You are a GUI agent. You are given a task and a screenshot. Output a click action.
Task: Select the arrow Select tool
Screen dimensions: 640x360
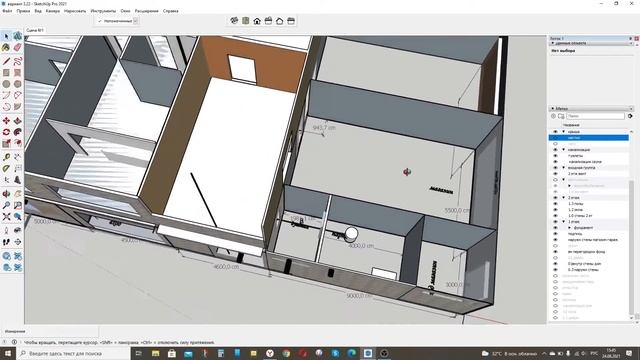(6, 36)
